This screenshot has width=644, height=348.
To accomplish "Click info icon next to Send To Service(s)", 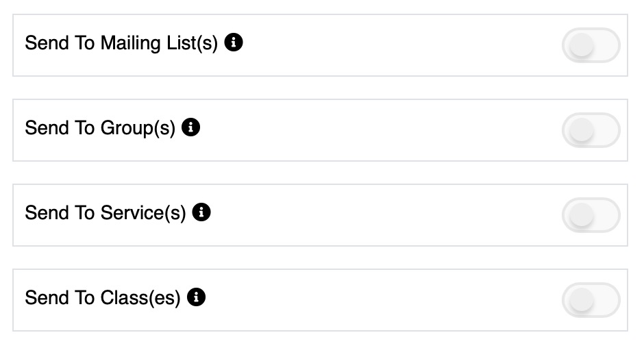I will tap(201, 212).
